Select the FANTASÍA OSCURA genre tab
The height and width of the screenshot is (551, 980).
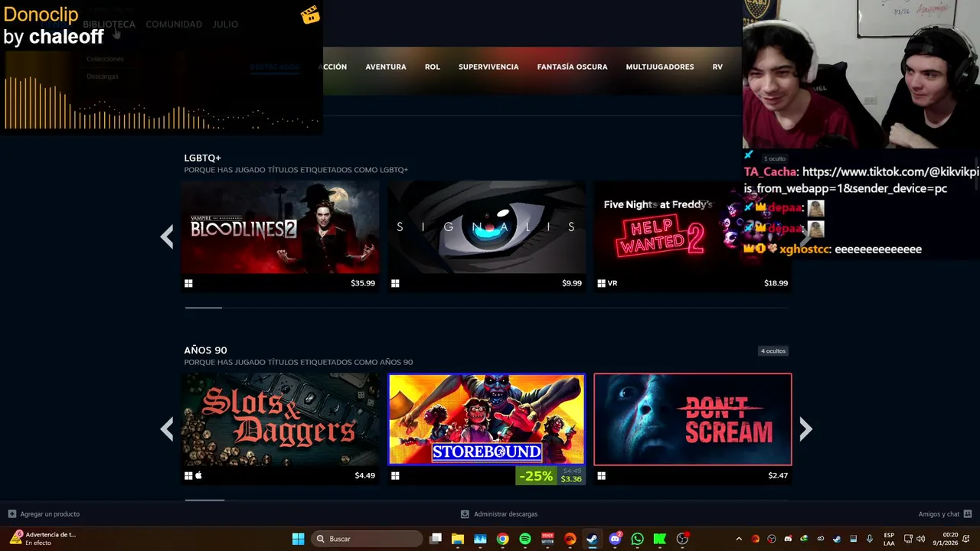[572, 67]
